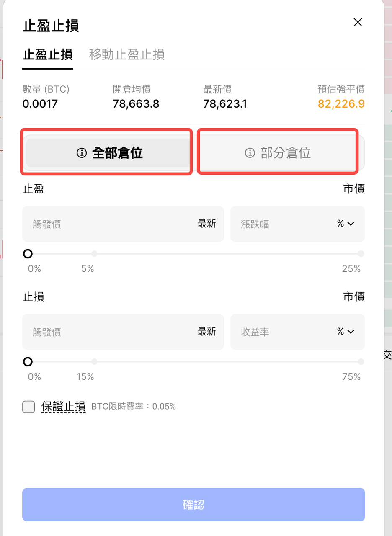Screen dimensions: 392x536
Task: Click the 確認 button
Action: (x=193, y=504)
